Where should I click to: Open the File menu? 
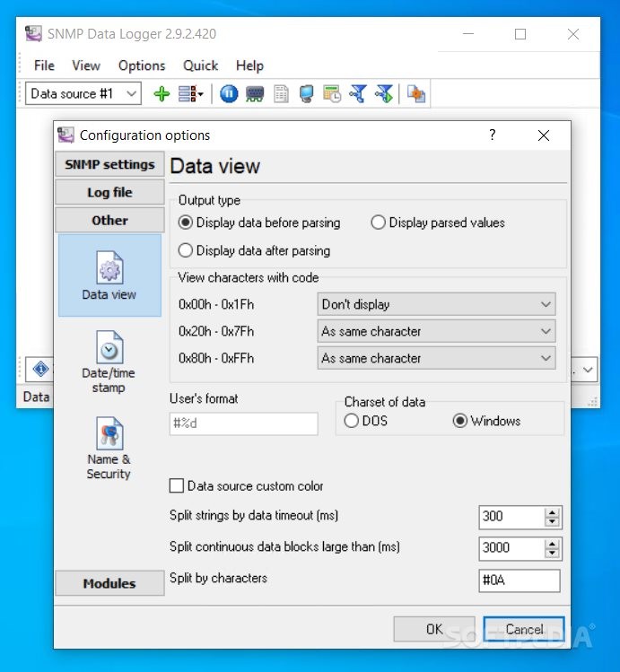(x=44, y=65)
